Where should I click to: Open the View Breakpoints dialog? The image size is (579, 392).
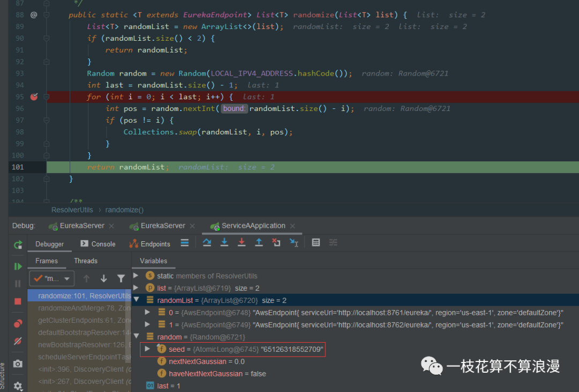pos(18,323)
